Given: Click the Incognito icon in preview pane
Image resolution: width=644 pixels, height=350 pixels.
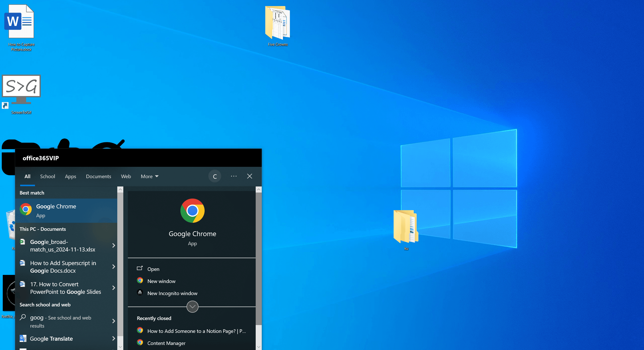Looking at the screenshot, I should click(x=140, y=293).
